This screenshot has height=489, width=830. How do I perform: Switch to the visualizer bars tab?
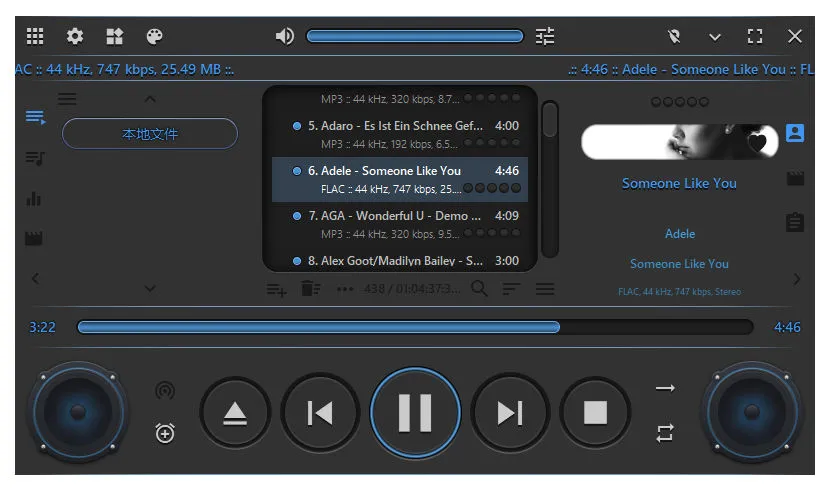[33, 198]
